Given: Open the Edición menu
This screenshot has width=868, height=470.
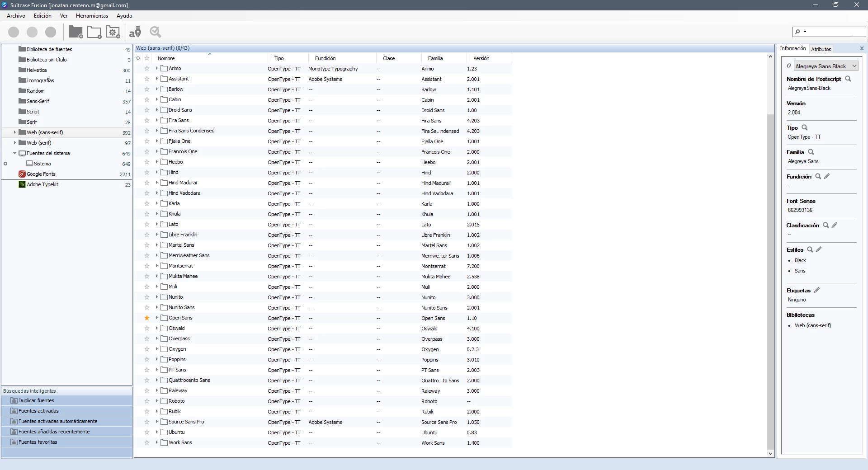Looking at the screenshot, I should [42, 16].
